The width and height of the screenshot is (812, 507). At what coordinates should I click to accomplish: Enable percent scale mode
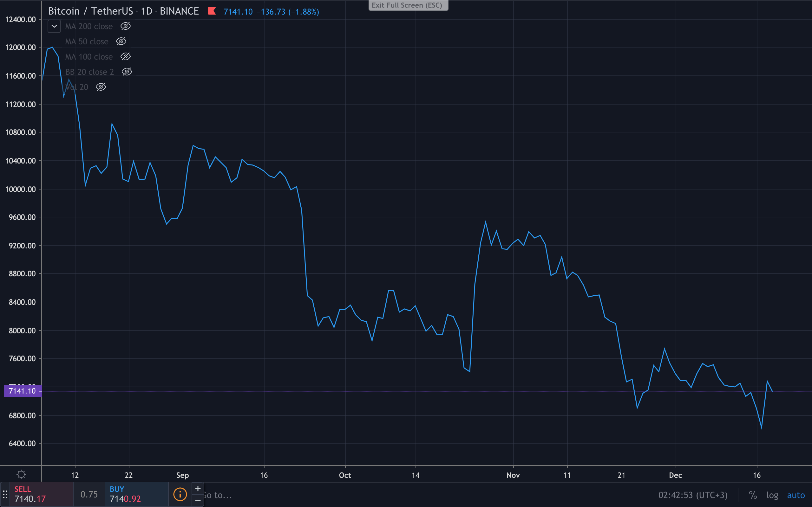coord(753,495)
